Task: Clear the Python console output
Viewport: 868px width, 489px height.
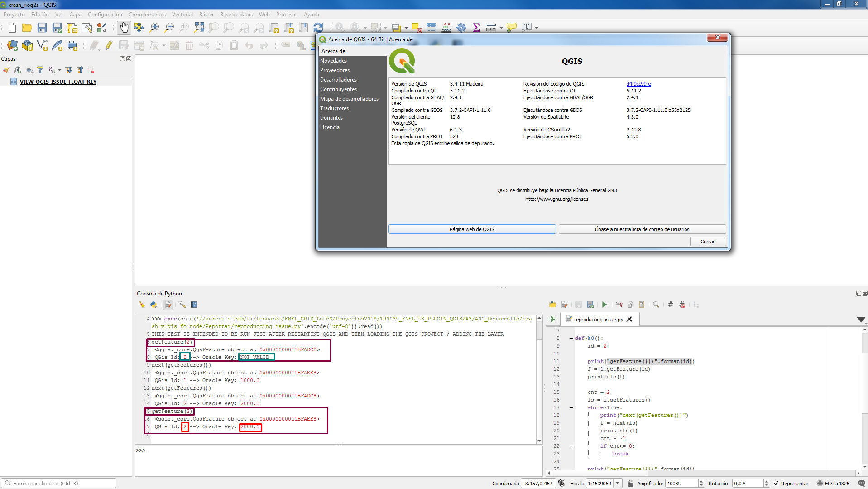Action: [x=142, y=305]
